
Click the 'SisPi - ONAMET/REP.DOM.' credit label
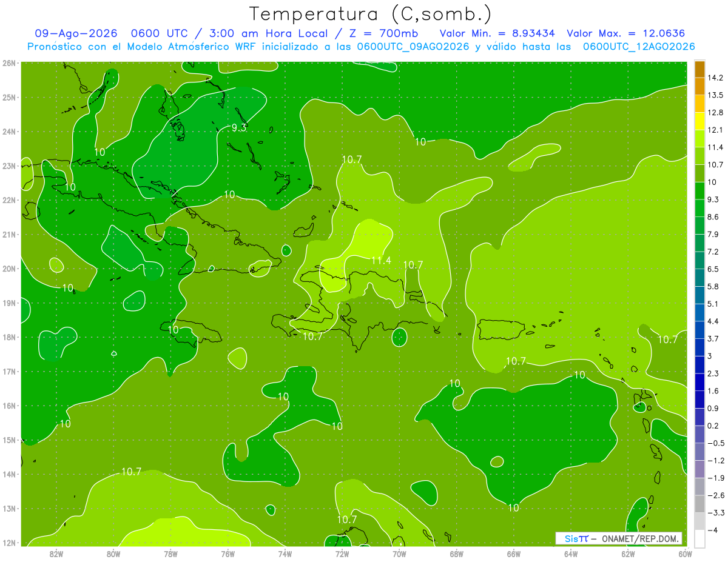click(618, 538)
